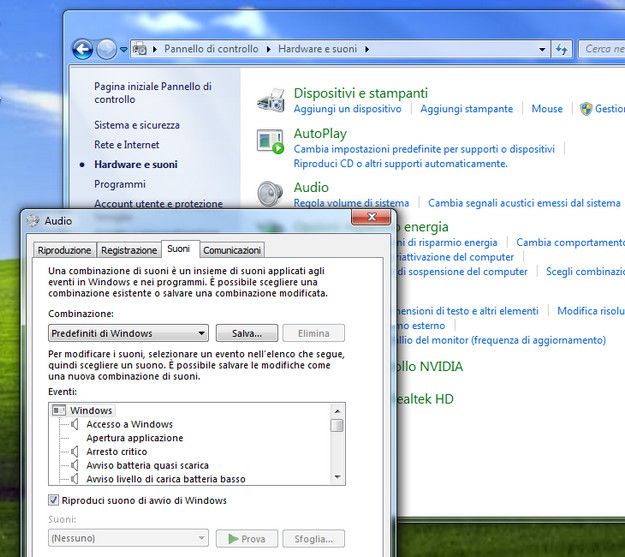Select Hardware e suoni in sidebar
Screen dimensions: 625x557
point(136,165)
